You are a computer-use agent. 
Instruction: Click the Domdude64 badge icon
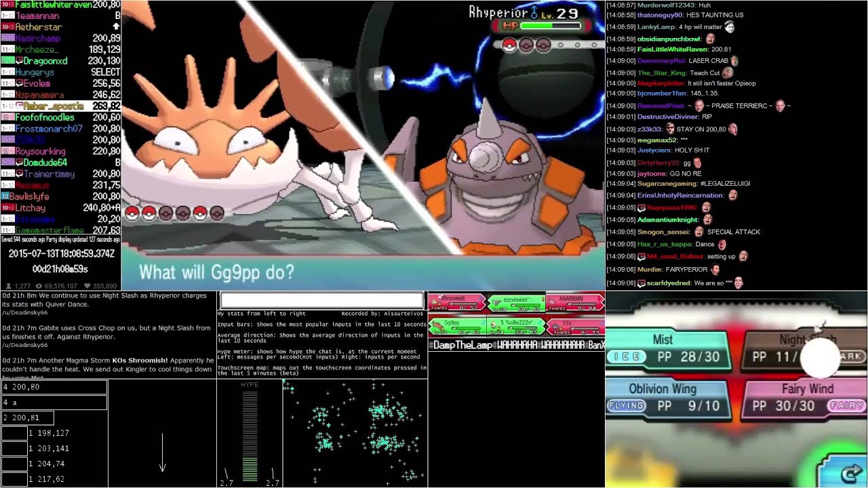click(20, 163)
